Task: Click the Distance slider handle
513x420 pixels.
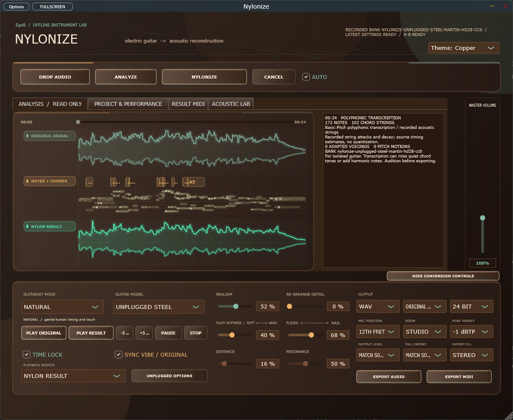Action: tap(224, 364)
